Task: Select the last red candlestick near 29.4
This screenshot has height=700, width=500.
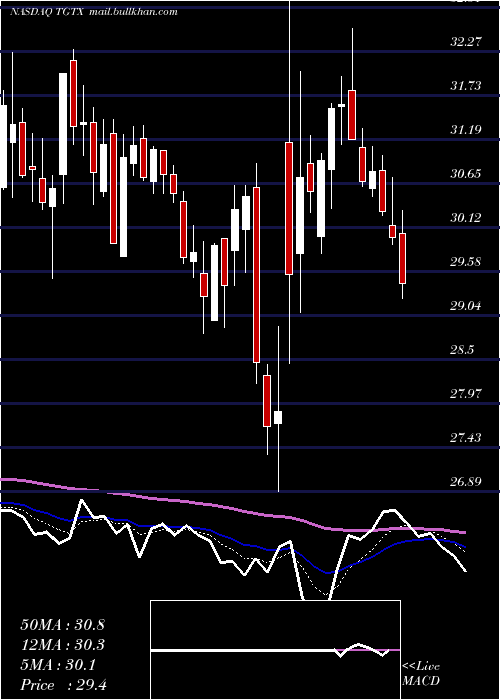Action: [x=403, y=258]
